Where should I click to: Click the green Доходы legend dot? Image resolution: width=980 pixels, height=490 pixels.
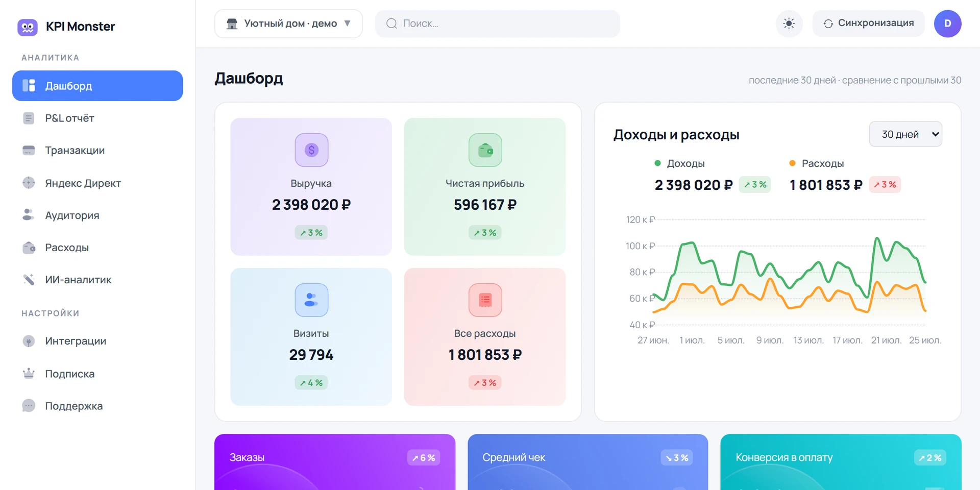point(657,163)
